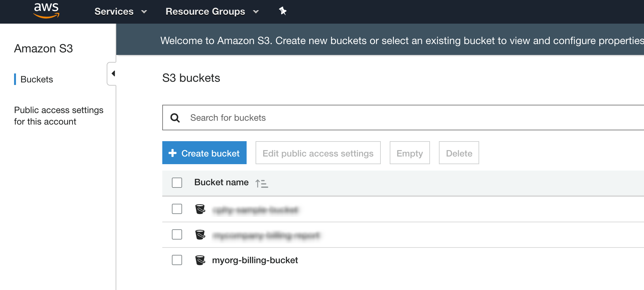This screenshot has width=644, height=290.
Task: Open the myorg-billing-bucket link
Action: [x=255, y=260]
